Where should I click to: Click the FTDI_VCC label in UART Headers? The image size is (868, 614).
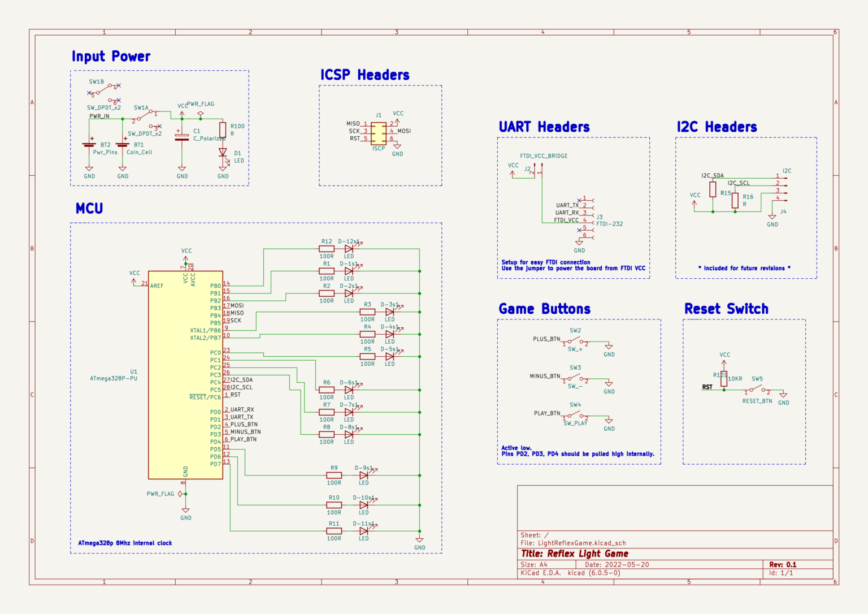coord(566,220)
